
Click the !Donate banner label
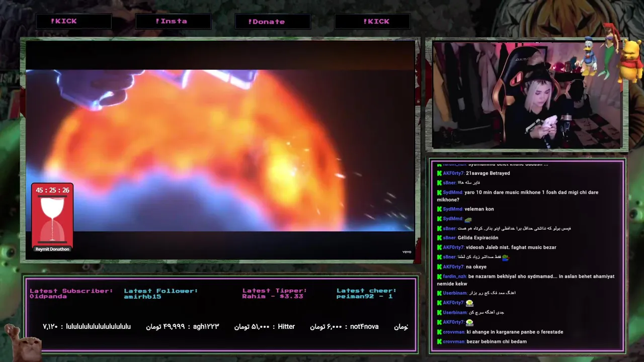coord(266,22)
